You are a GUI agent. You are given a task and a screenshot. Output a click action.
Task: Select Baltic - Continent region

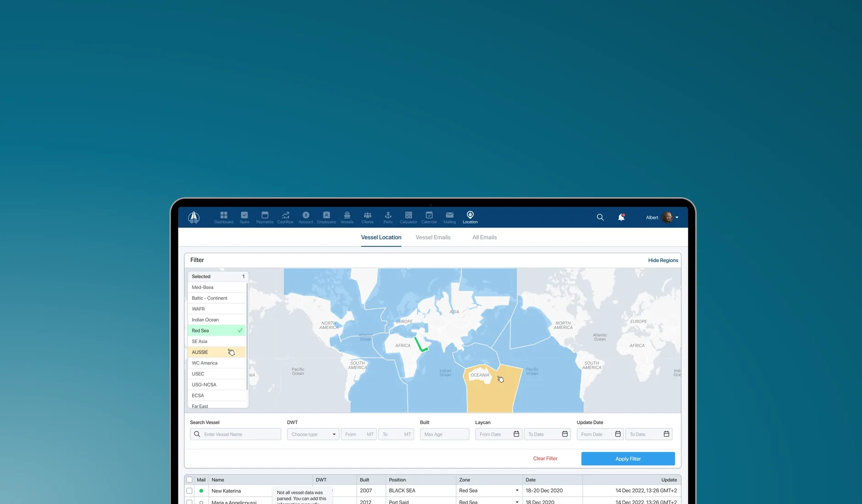pos(216,298)
